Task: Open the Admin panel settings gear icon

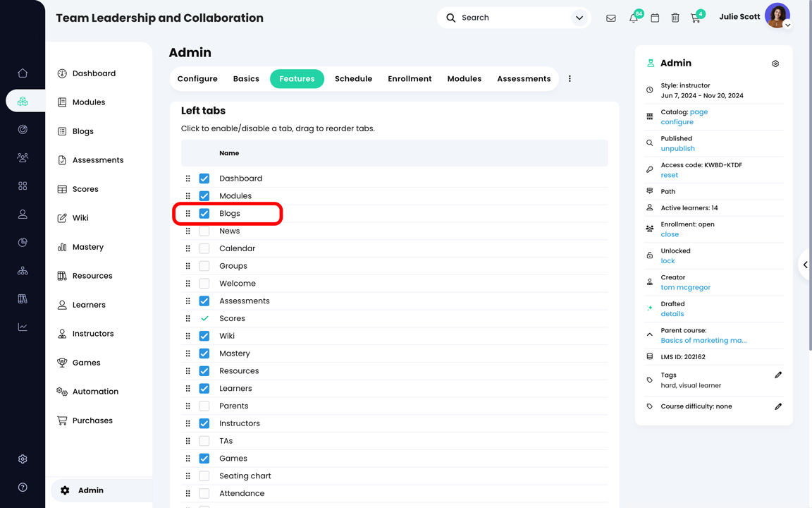Action: click(x=775, y=63)
